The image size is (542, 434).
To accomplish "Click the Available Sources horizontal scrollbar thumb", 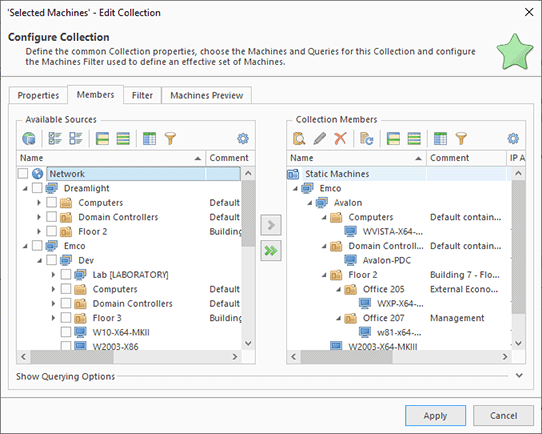I will tap(72, 357).
